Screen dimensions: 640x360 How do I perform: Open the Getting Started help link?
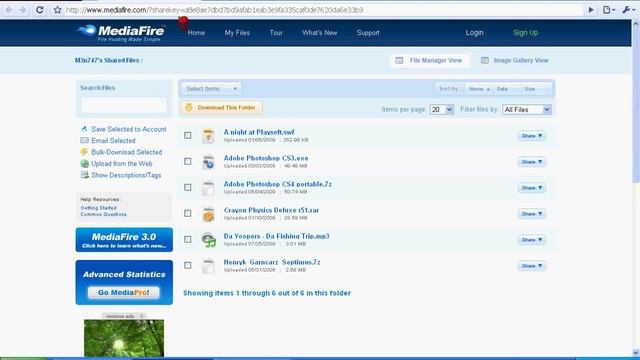coord(98,208)
